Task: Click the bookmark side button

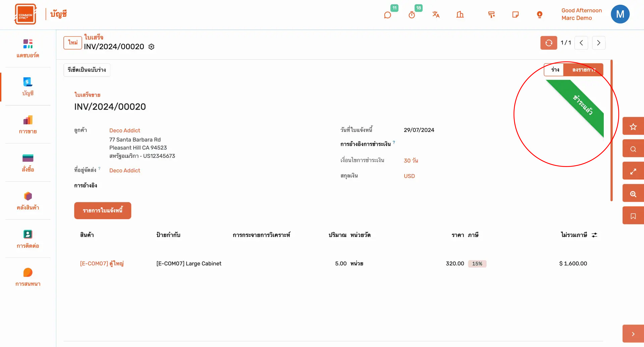Action: (x=633, y=216)
